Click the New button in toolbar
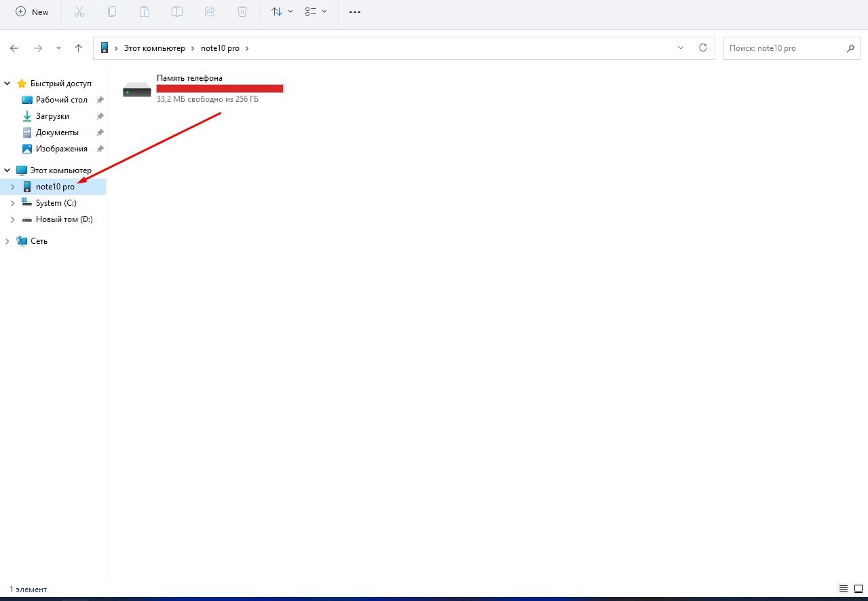 click(x=32, y=12)
